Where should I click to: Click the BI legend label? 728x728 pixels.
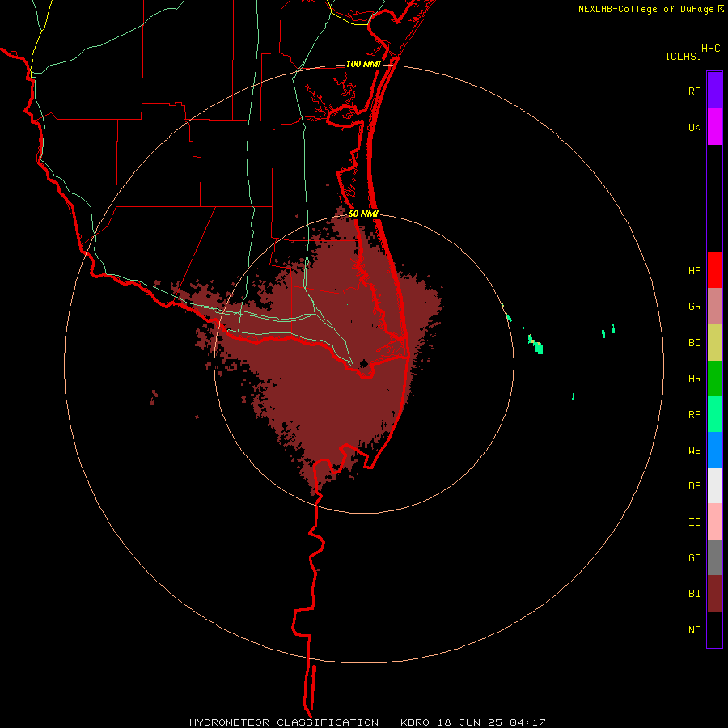coord(694,594)
